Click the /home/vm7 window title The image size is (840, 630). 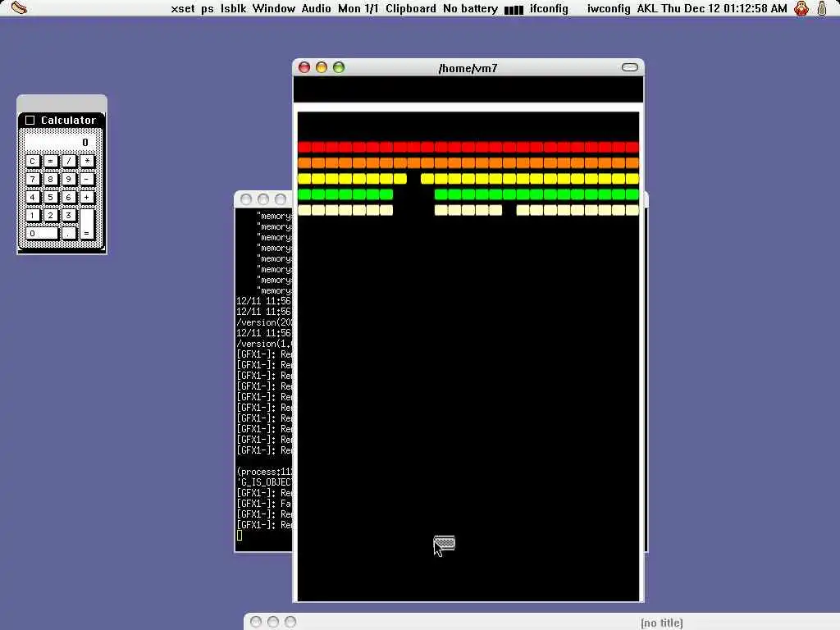click(468, 68)
